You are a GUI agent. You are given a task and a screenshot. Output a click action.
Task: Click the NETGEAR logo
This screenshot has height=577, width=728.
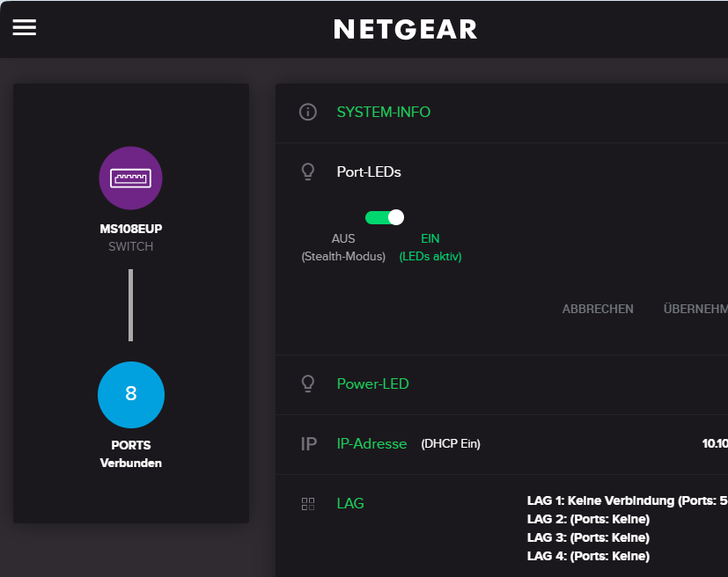(405, 29)
